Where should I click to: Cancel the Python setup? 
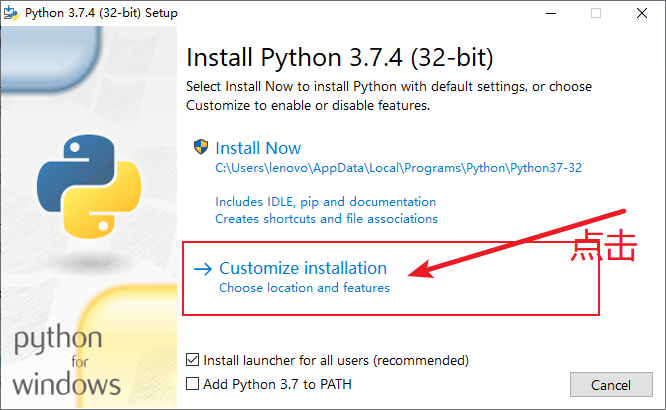click(611, 385)
